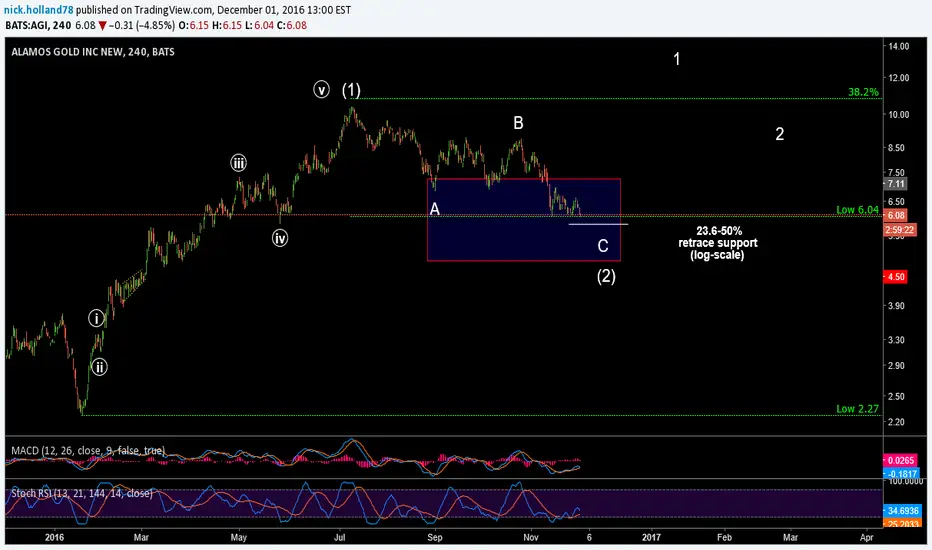The image size is (932, 550).
Task: Click the Stoch RSI (13, 21, 144, 14) indicator label
Action: (x=82, y=493)
